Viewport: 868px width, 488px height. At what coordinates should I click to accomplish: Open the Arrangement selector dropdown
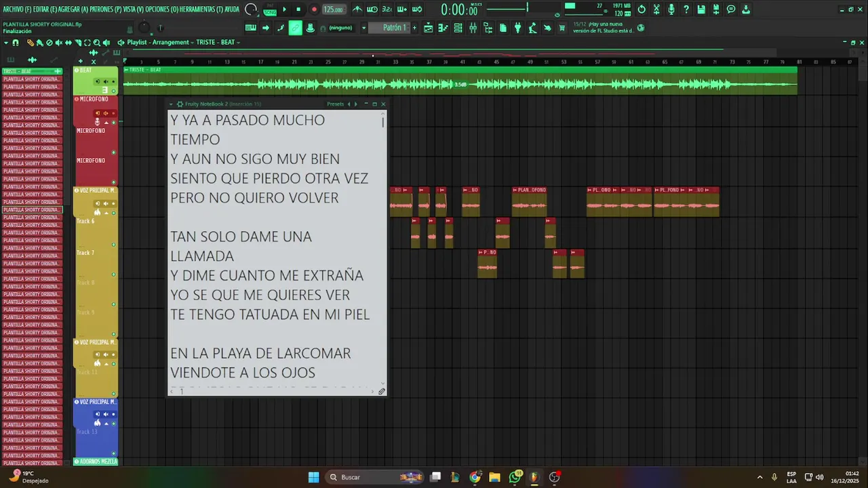pos(172,42)
